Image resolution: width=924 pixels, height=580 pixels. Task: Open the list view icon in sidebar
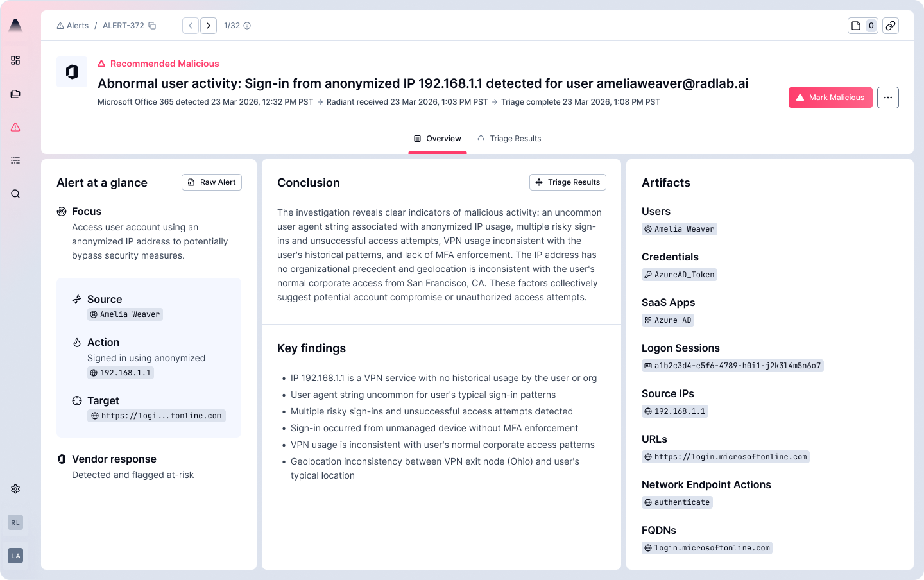[x=15, y=160]
